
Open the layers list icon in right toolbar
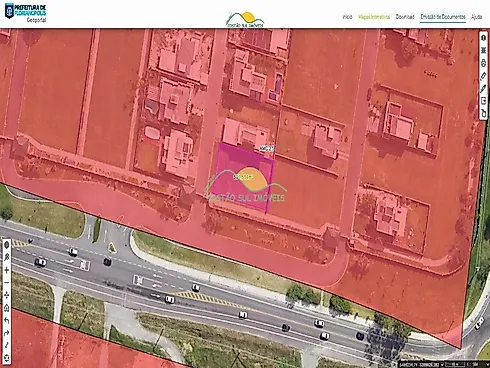(484, 50)
